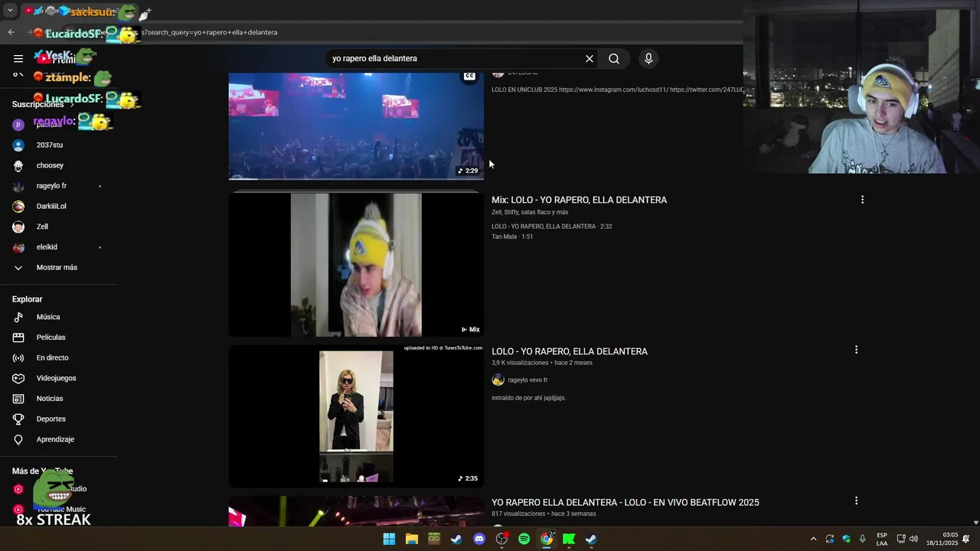The image size is (980, 551).
Task: Click the description extraído de por ahi jajdjjajs.
Action: tap(528, 398)
